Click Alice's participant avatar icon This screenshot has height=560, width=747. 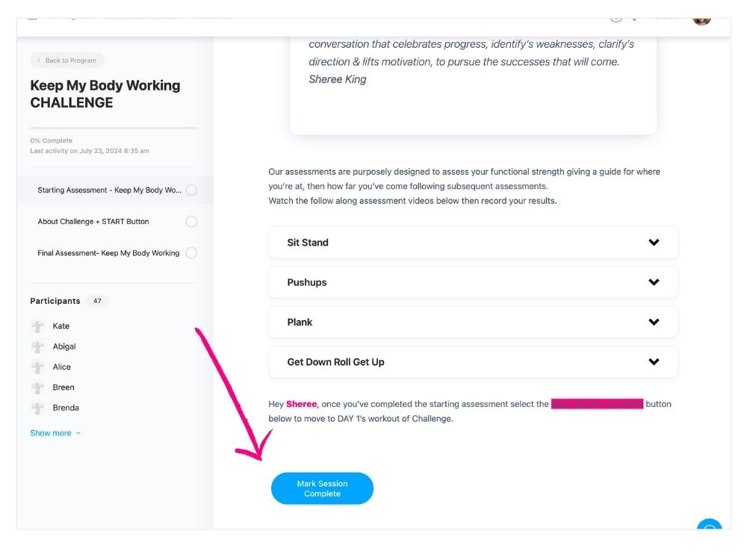pyautogui.click(x=37, y=367)
